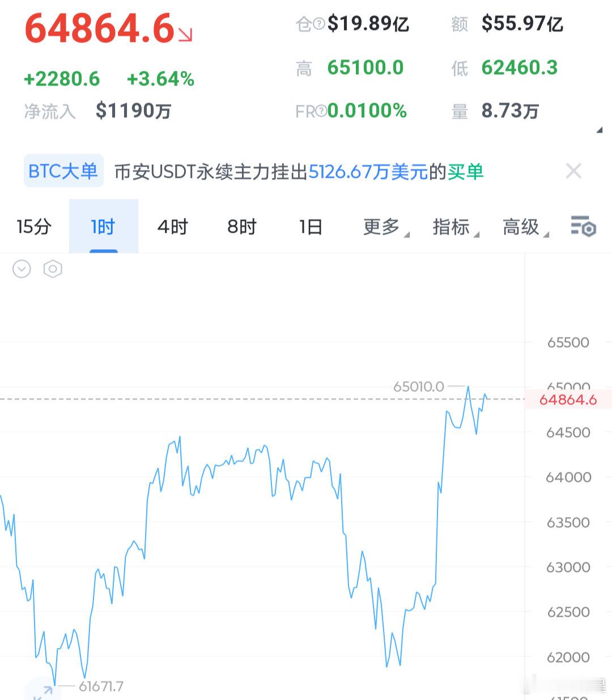Open the 高级 advanced dropdown
The image size is (612, 700).
pyautogui.click(x=525, y=227)
